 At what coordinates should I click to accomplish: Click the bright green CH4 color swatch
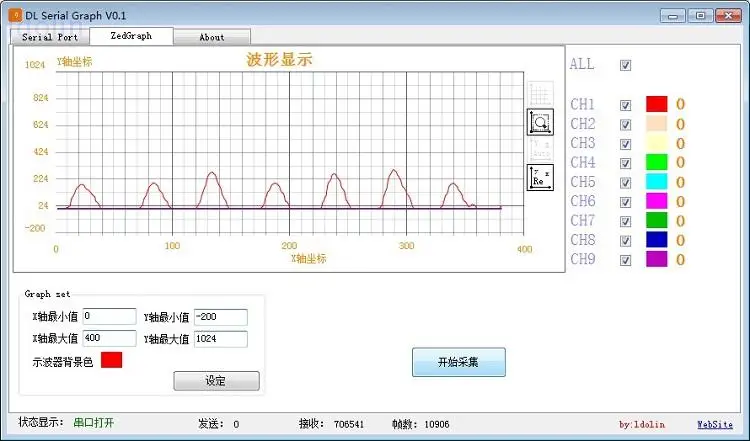point(656,162)
